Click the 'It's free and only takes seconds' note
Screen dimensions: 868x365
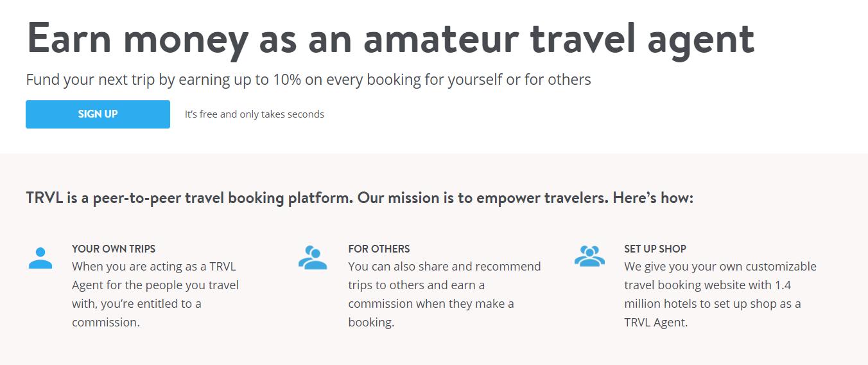[x=254, y=114]
